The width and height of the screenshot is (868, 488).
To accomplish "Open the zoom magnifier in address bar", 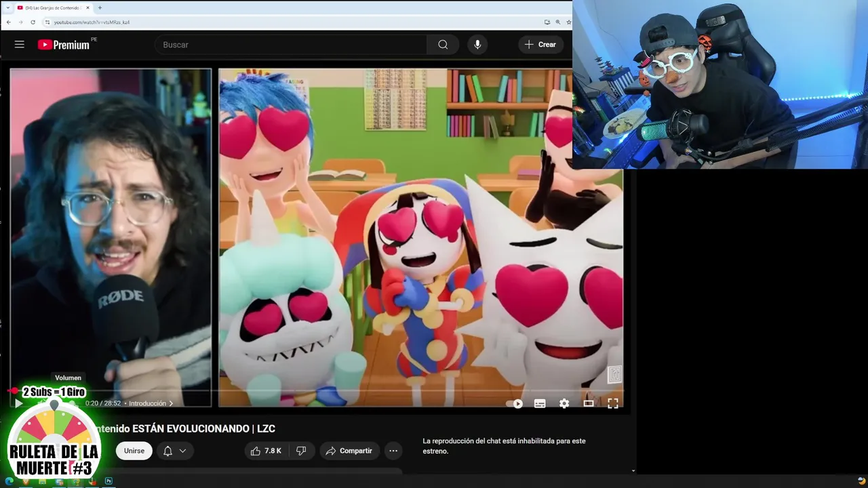I will click(x=558, y=22).
